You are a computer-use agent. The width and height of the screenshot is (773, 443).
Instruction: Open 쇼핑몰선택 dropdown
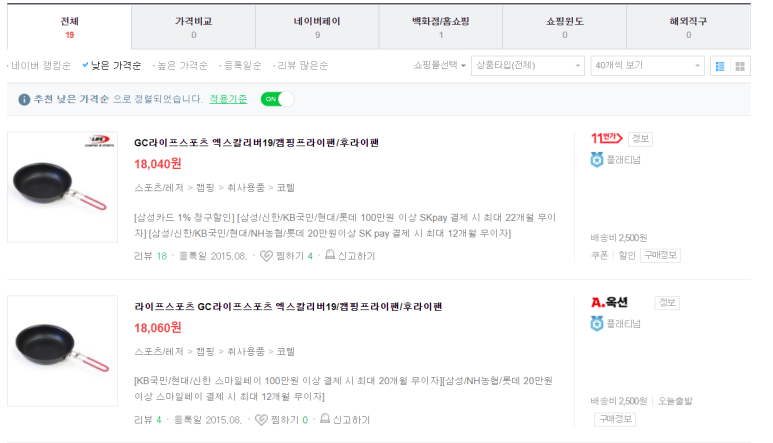pyautogui.click(x=439, y=65)
